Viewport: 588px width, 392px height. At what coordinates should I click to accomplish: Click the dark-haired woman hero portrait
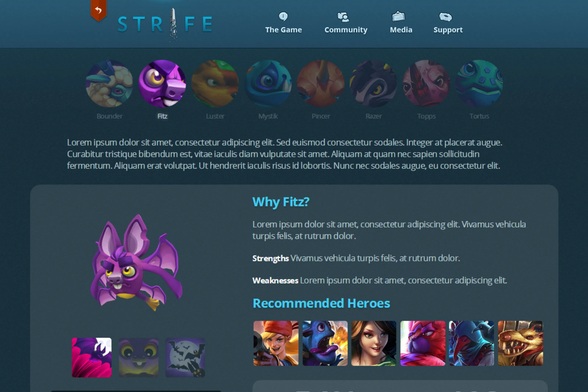tap(374, 343)
